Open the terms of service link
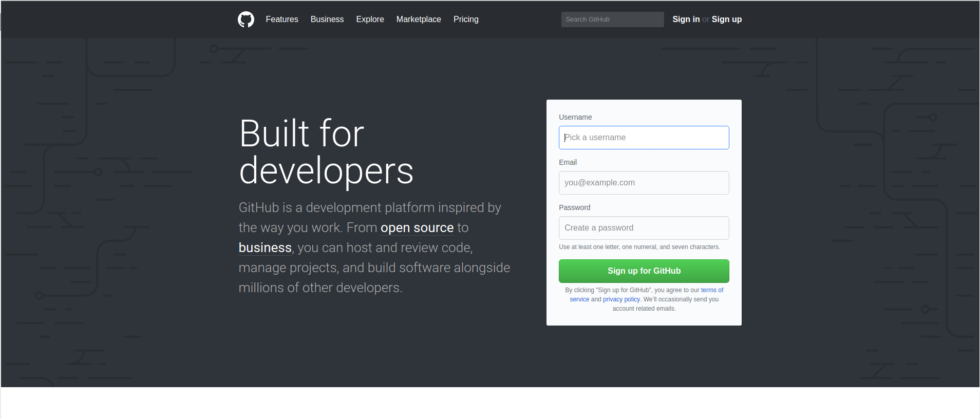Viewport: 980px width, 419px height. point(712,290)
